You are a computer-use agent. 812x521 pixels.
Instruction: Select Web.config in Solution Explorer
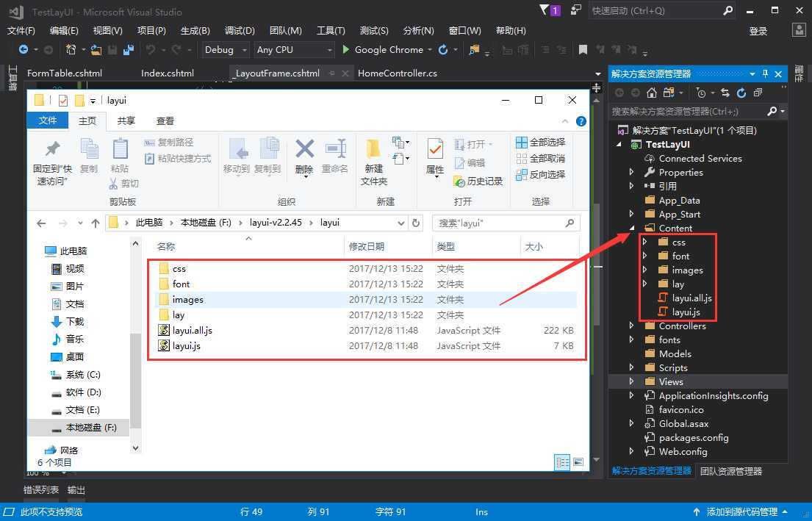point(683,452)
